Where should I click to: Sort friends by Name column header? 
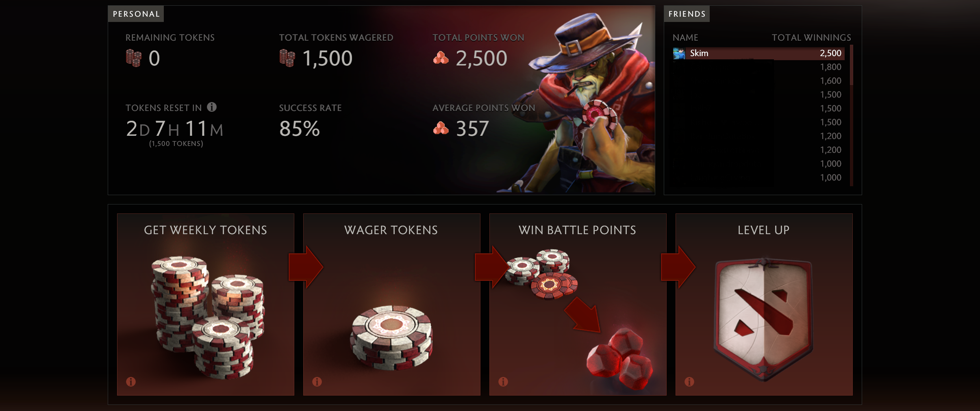point(685,37)
